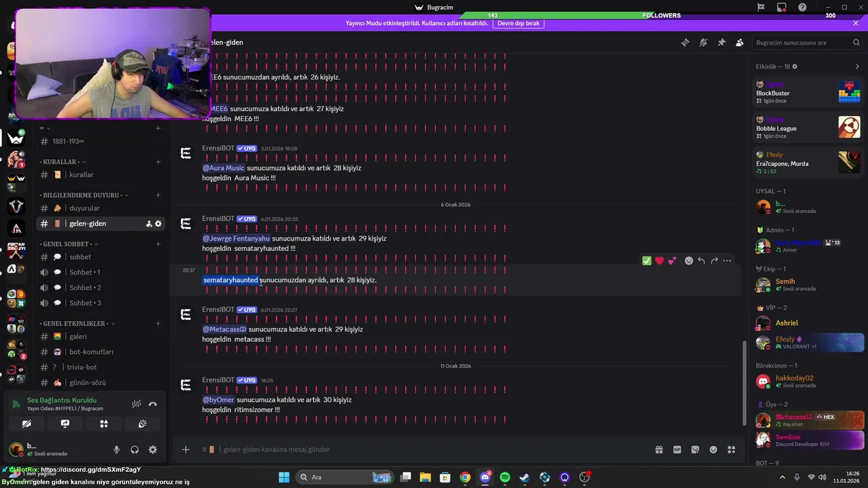Open the duyurular channel

point(100,208)
